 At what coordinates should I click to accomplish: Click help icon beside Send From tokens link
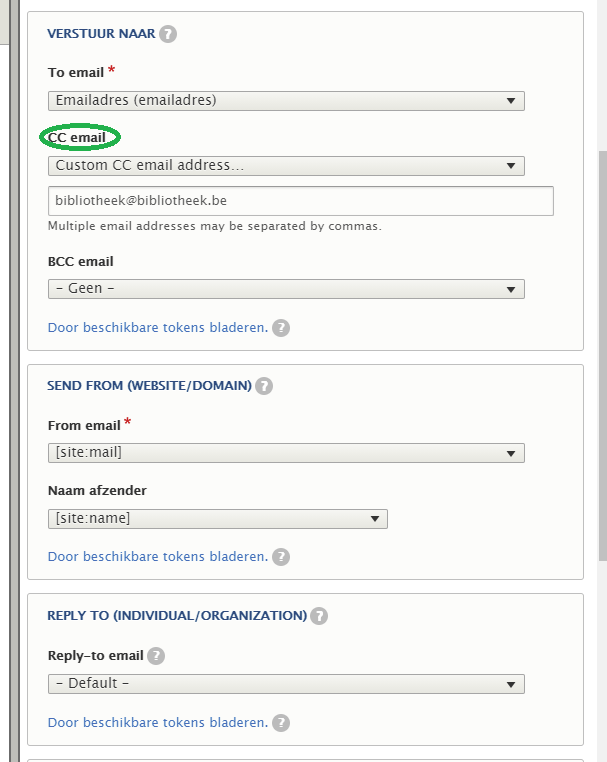click(281, 557)
